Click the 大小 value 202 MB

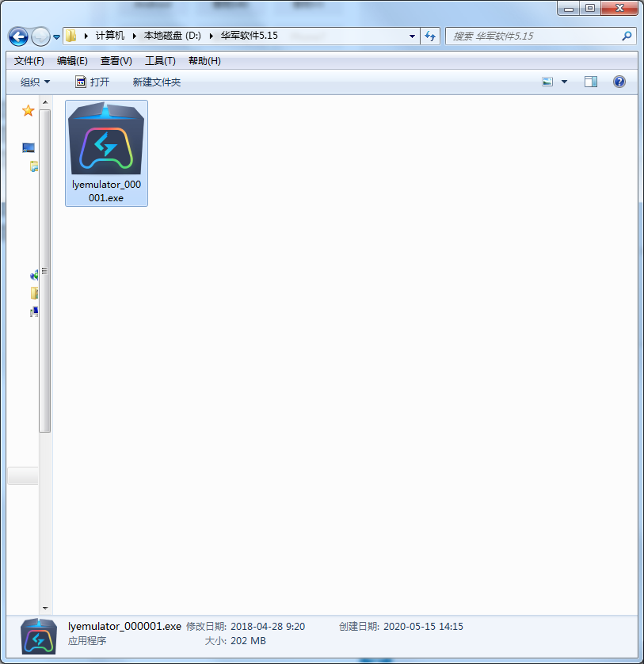coord(248,641)
